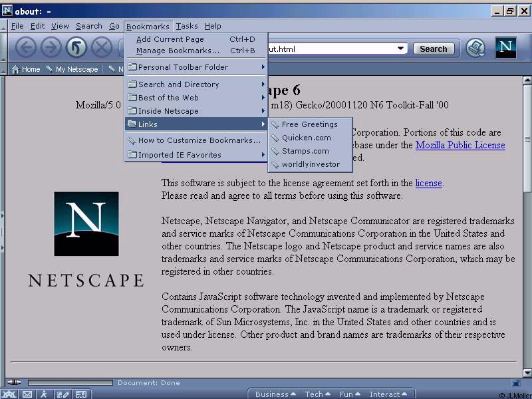Image resolution: width=532 pixels, height=399 pixels.
Task: Click the online/offline connection plug icon
Action: point(14,383)
